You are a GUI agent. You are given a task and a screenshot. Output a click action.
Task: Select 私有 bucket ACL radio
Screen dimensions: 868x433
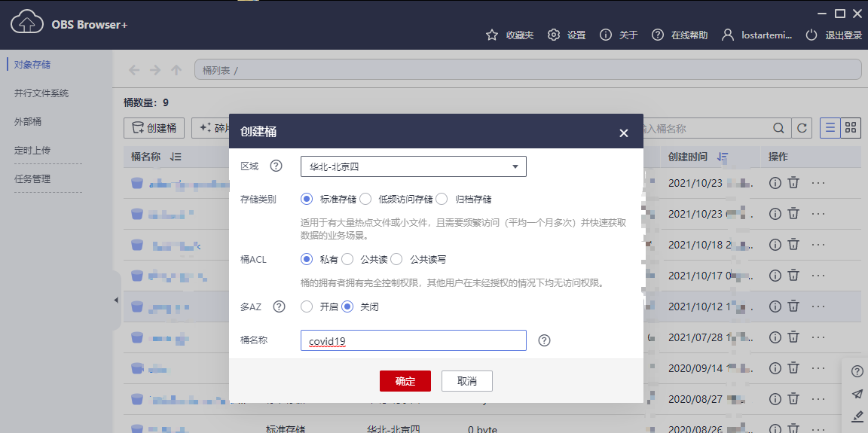tap(306, 259)
